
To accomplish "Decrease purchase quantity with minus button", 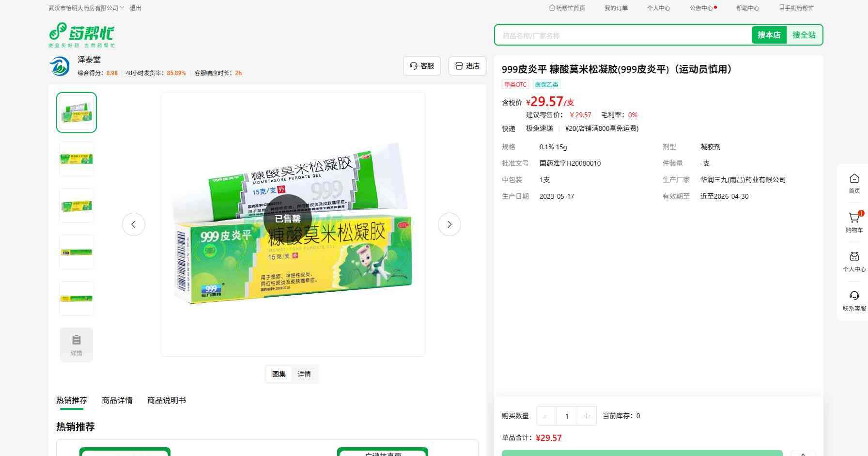I will pyautogui.click(x=547, y=416).
